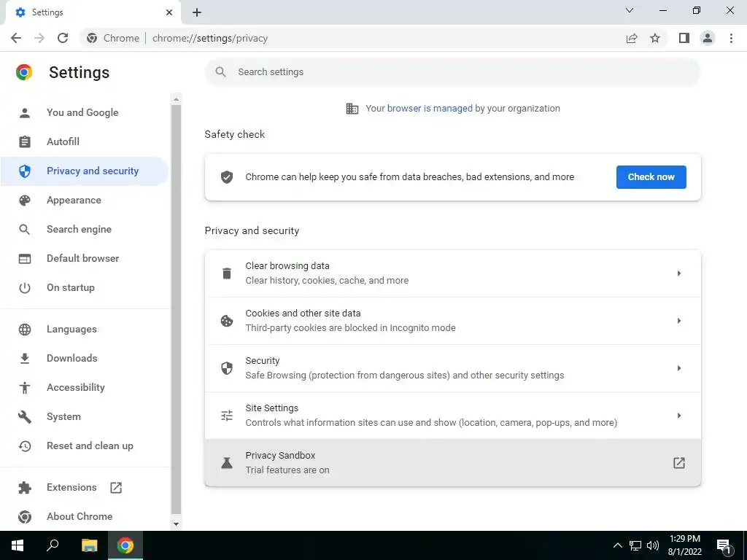Click the address bar URL
Viewport: 747px width, 560px height.
[x=210, y=38]
